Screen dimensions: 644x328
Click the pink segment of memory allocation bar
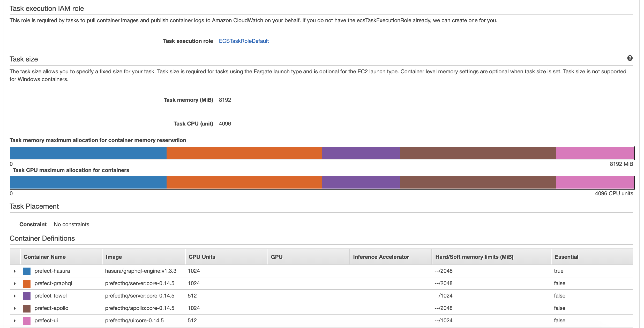pyautogui.click(x=595, y=153)
